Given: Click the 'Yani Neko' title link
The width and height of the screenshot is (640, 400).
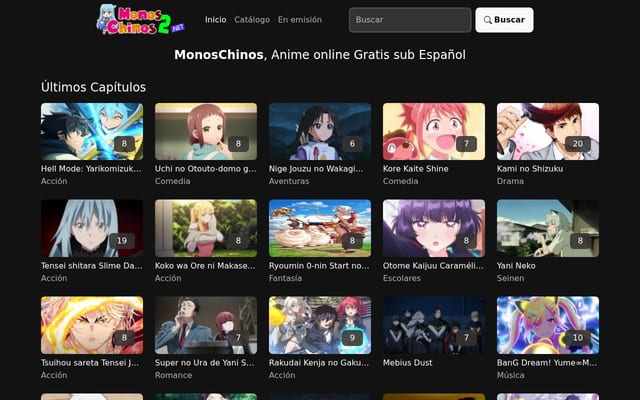Looking at the screenshot, I should [x=516, y=266].
